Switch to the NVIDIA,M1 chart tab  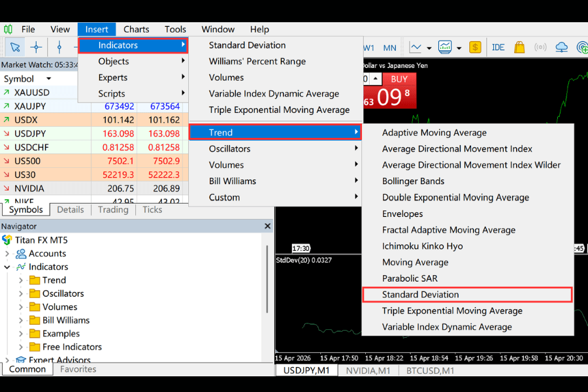click(368, 370)
